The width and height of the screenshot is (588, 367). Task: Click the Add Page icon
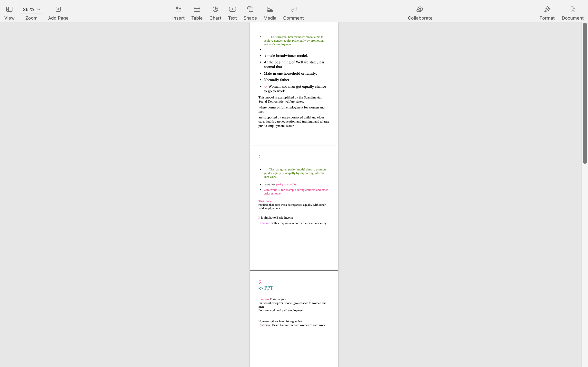[58, 9]
